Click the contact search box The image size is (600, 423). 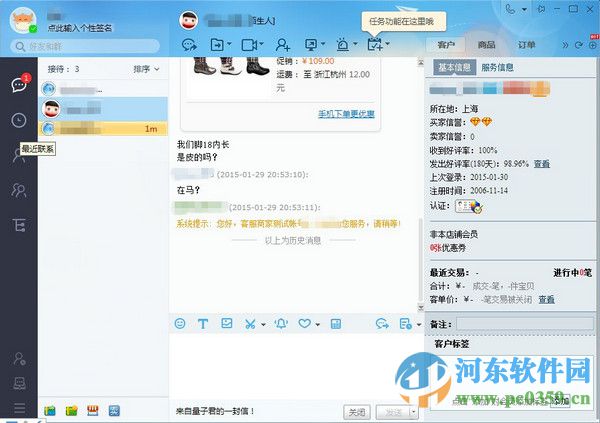pos(85,46)
